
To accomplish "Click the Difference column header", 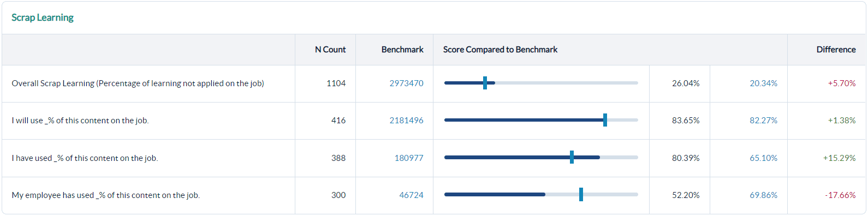I will 836,50.
